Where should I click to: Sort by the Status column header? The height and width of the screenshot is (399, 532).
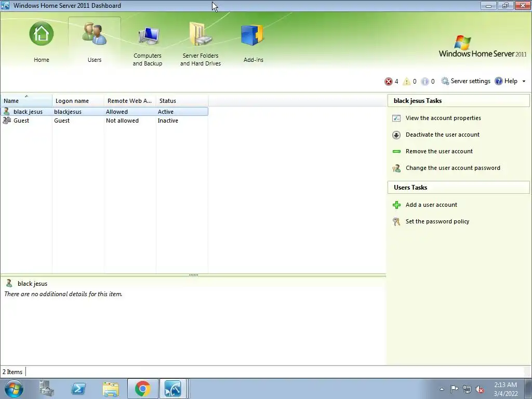point(182,100)
